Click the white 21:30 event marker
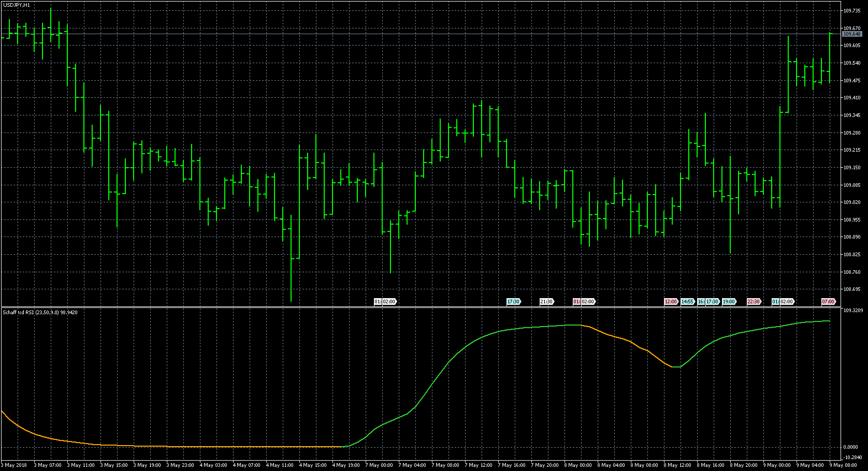Image resolution: width=868 pixels, height=471 pixels. coord(546,302)
